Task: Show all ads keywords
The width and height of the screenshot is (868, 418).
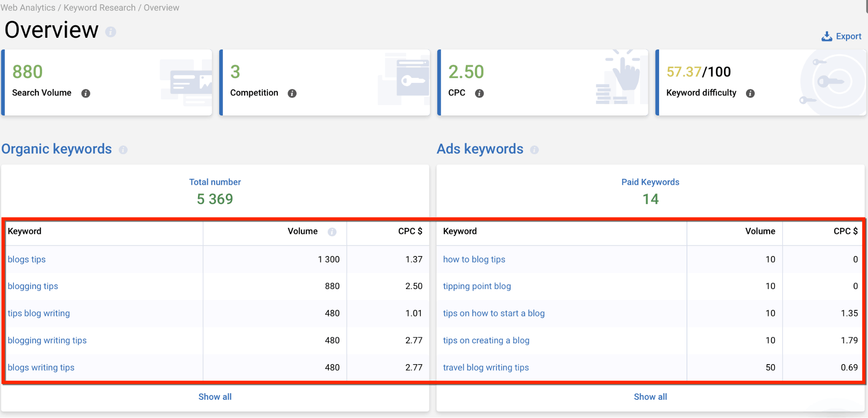Action: coord(650,397)
